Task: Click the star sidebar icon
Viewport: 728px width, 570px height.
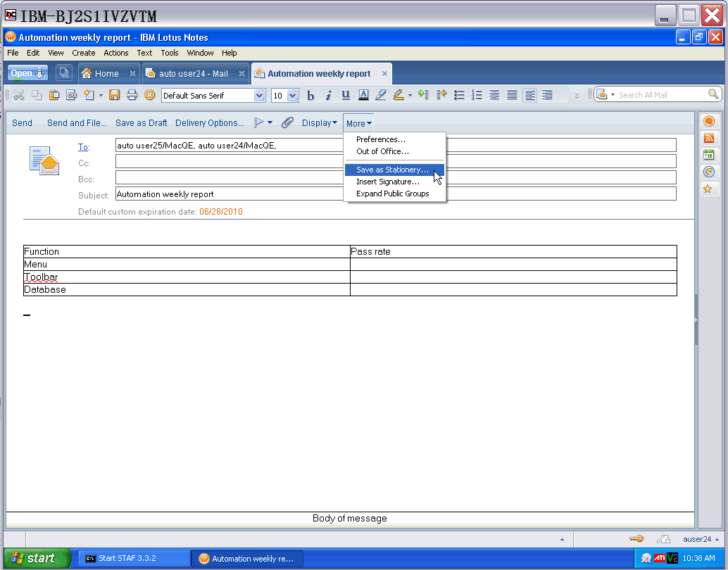Action: click(x=708, y=189)
